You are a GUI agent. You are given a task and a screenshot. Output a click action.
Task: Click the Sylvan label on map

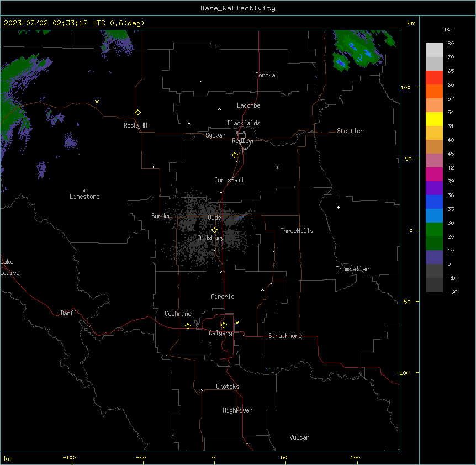click(215, 135)
